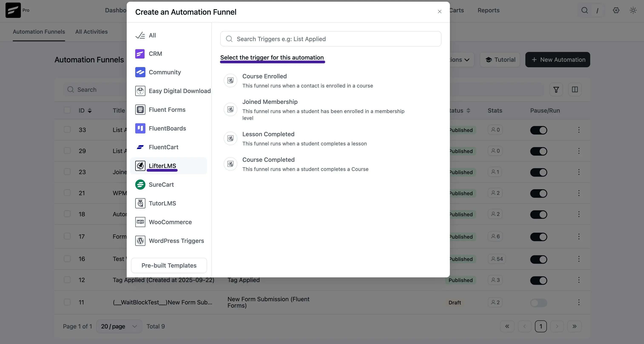This screenshot has height=344, width=644.
Task: Click the Easy Digital Downloads icon
Action: pos(140,91)
